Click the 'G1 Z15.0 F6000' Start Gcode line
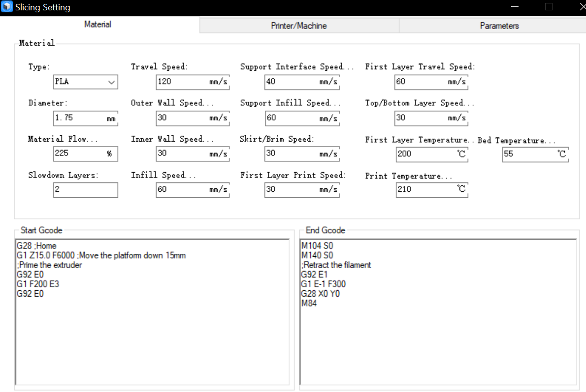The image size is (586, 392). tap(101, 255)
